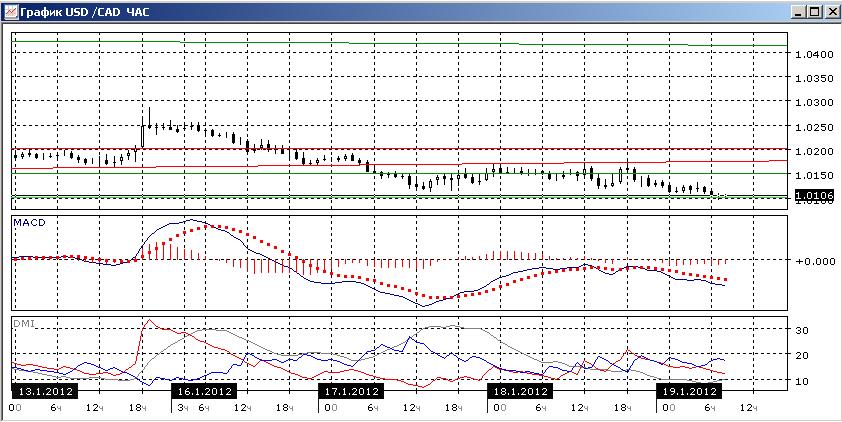Click the +0.000 MACD zero-level label

pos(814,260)
